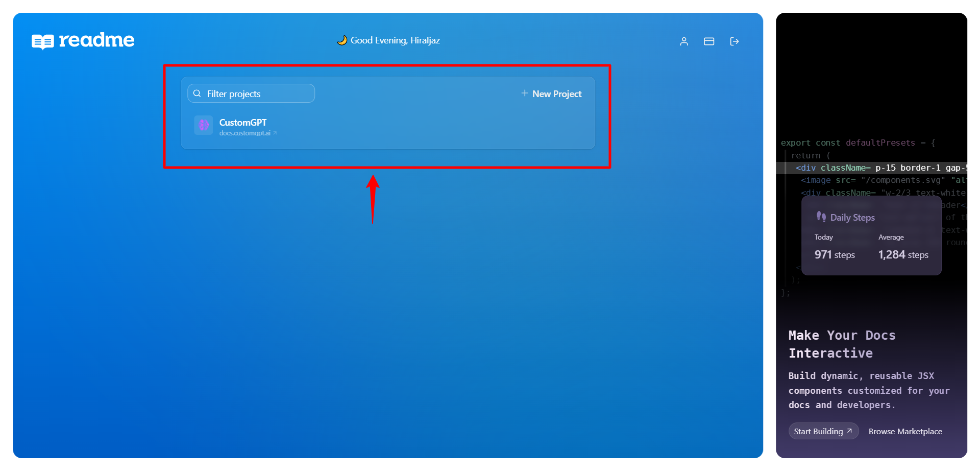Click the 971 steps value
The height and width of the screenshot is (471, 980).
tap(835, 254)
